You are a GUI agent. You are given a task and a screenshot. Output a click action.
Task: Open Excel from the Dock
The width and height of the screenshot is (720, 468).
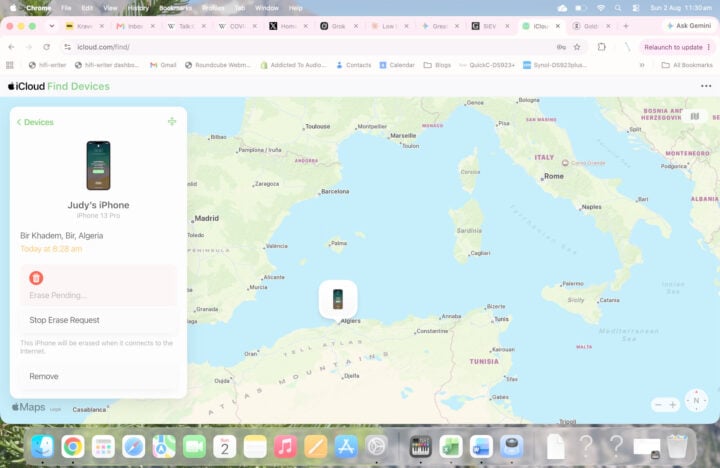451,446
